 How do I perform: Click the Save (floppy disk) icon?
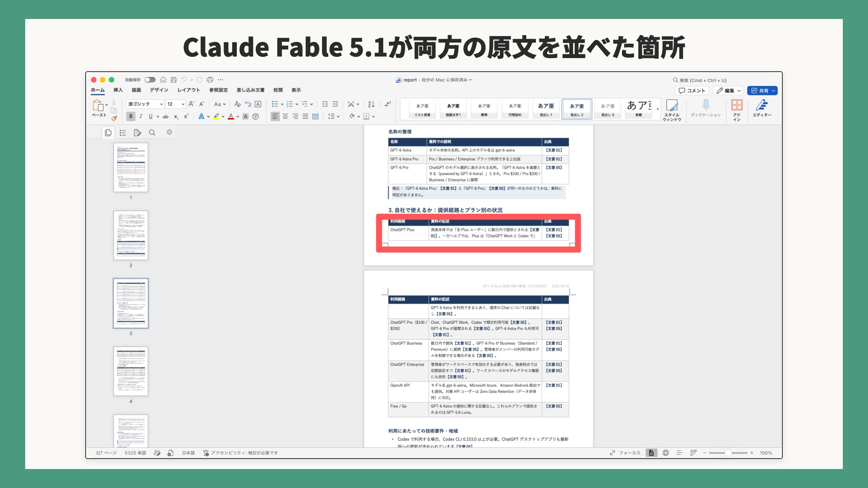[x=174, y=80]
